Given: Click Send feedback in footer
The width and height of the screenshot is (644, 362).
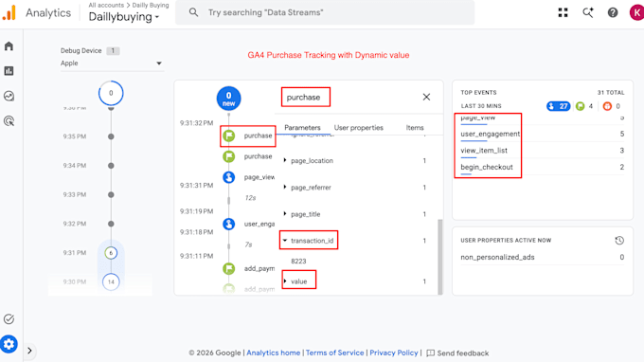Looking at the screenshot, I should [458, 353].
